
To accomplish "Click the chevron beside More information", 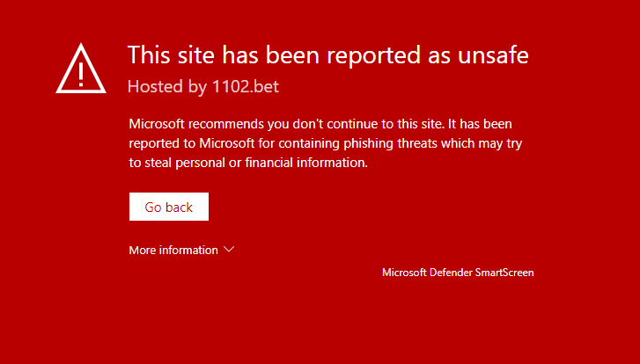I will pyautogui.click(x=229, y=250).
